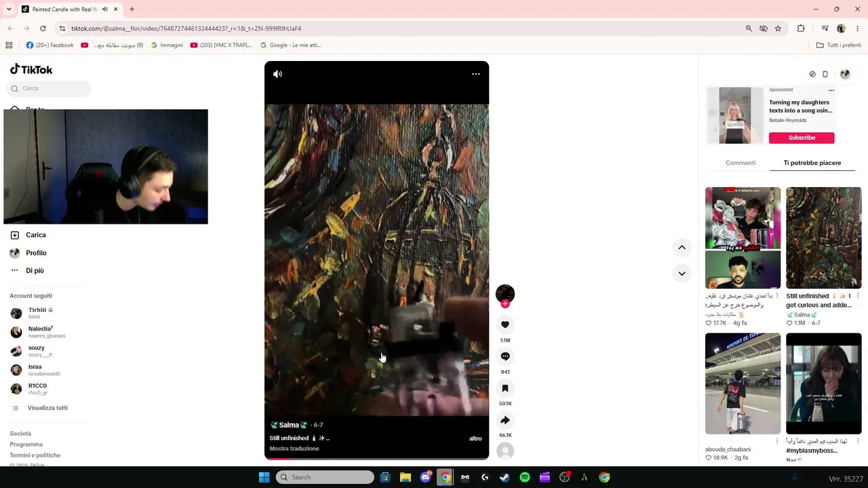Open the 'Still unfinished' recommended video thumbnail
This screenshot has height=488, width=868.
[x=823, y=238]
